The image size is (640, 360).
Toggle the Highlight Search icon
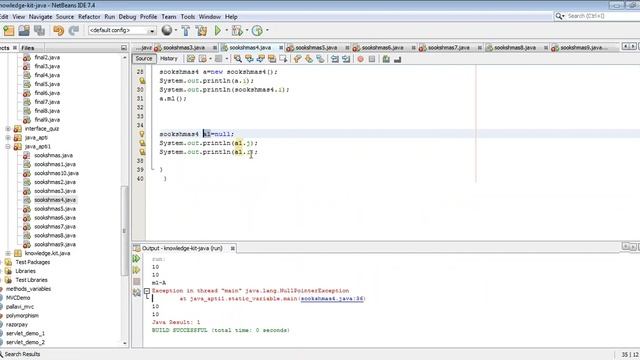tap(272, 59)
